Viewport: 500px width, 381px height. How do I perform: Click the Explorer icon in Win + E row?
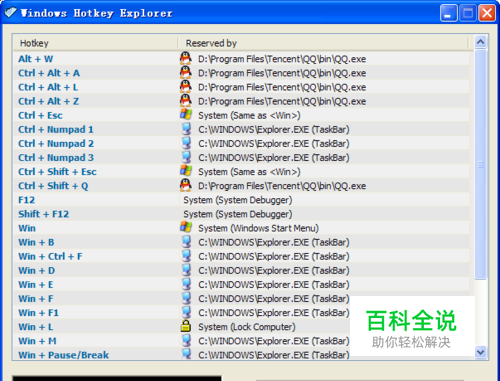pyautogui.click(x=187, y=284)
